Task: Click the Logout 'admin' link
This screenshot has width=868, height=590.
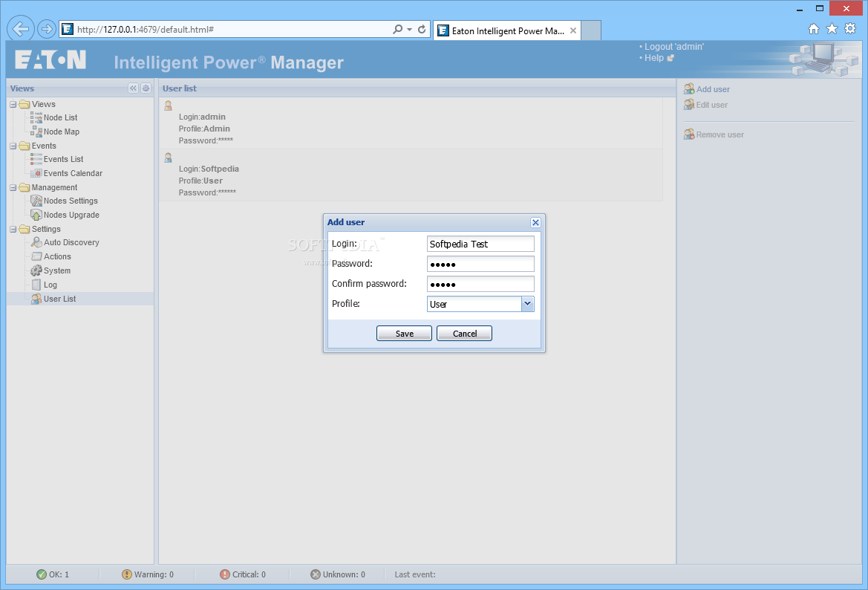Action: [673, 47]
